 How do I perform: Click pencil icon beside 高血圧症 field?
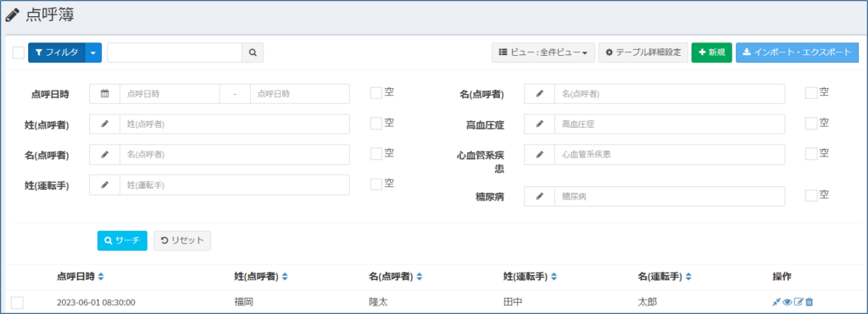[540, 124]
